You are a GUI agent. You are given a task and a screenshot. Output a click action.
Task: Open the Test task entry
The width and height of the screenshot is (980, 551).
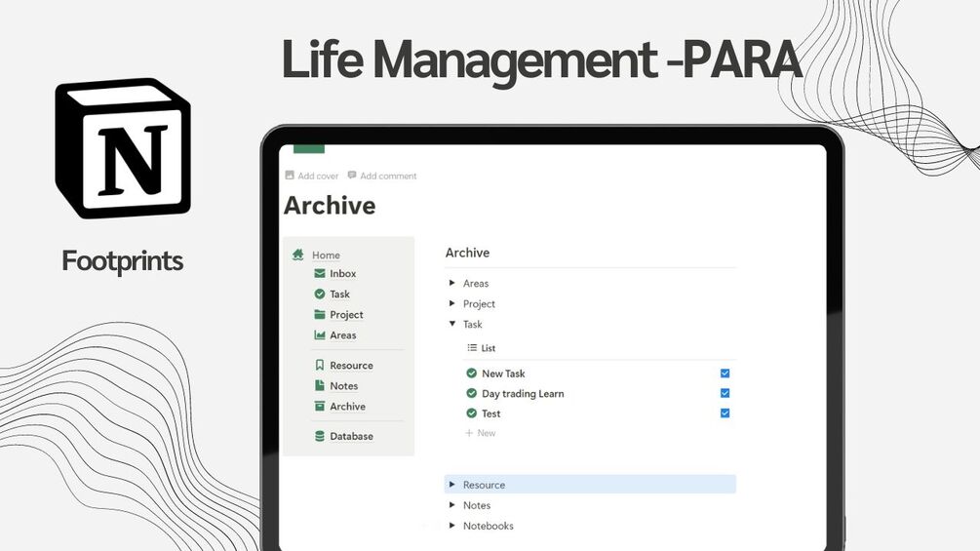pos(490,413)
